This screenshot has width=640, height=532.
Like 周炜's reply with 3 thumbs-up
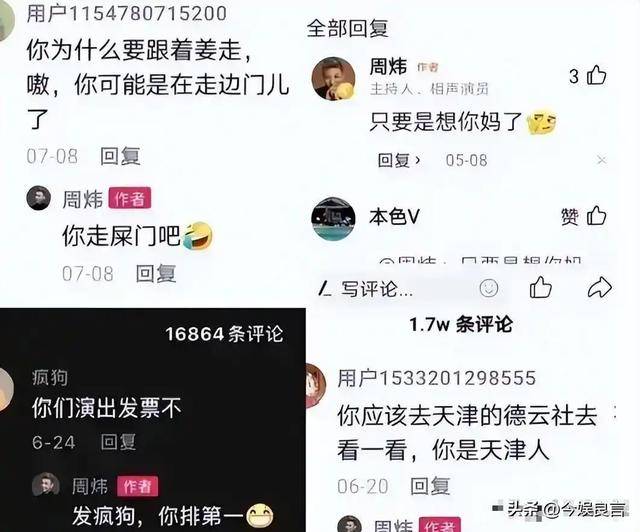point(596,76)
